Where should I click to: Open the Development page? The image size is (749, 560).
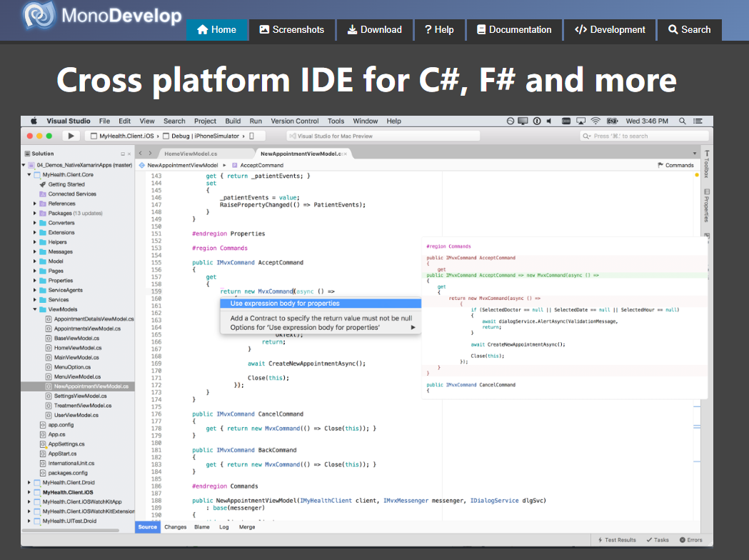click(610, 29)
